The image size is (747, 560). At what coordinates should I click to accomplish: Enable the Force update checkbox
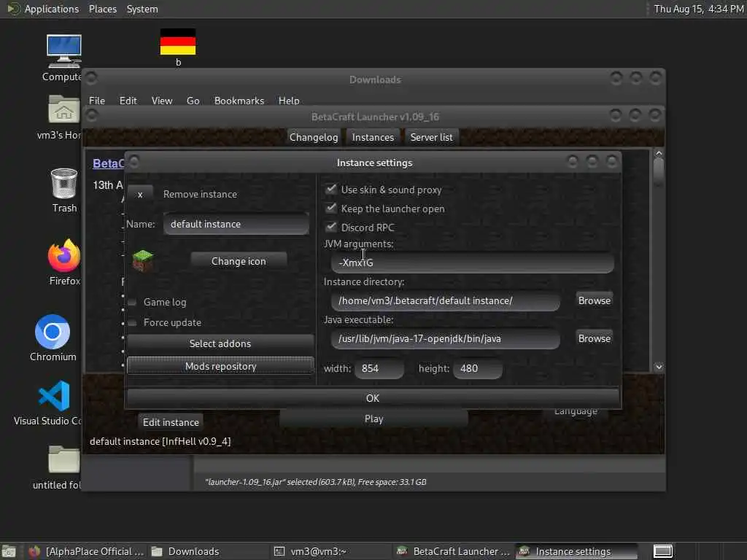pos(133,322)
